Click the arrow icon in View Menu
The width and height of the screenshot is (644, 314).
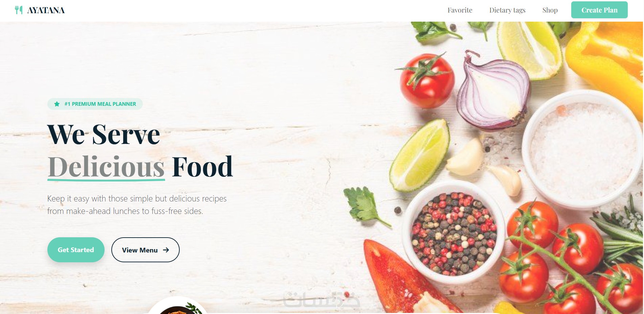[166, 250]
